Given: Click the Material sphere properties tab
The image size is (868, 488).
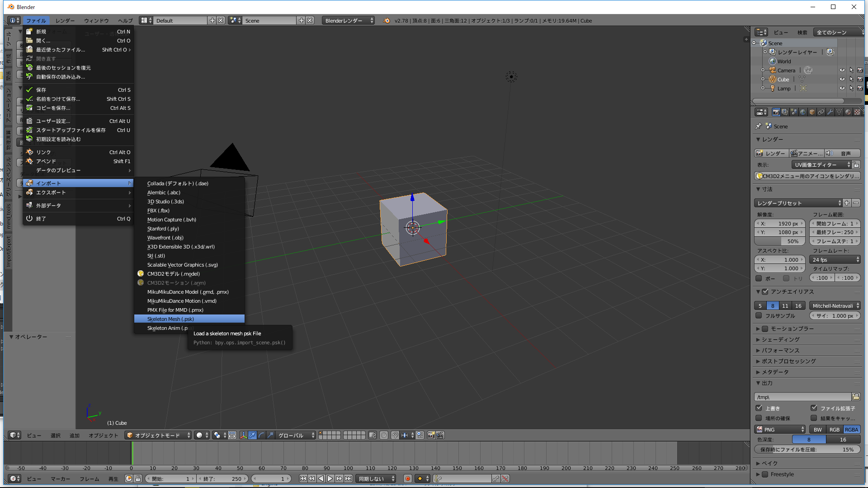Looking at the screenshot, I should click(x=848, y=112).
